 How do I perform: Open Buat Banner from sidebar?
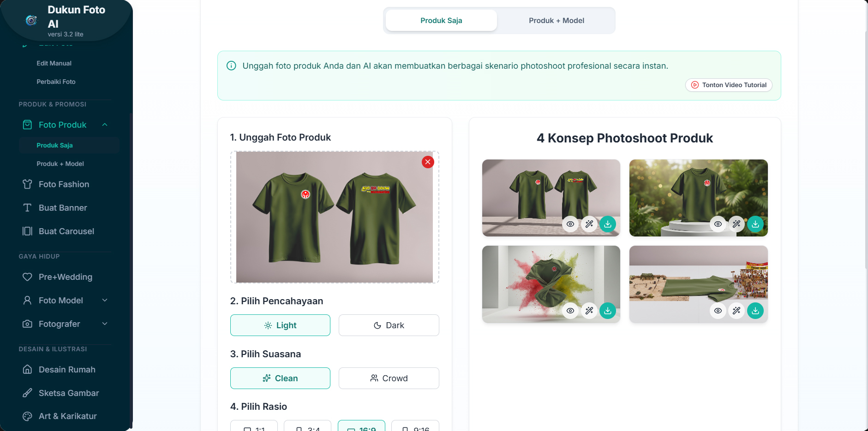(63, 208)
